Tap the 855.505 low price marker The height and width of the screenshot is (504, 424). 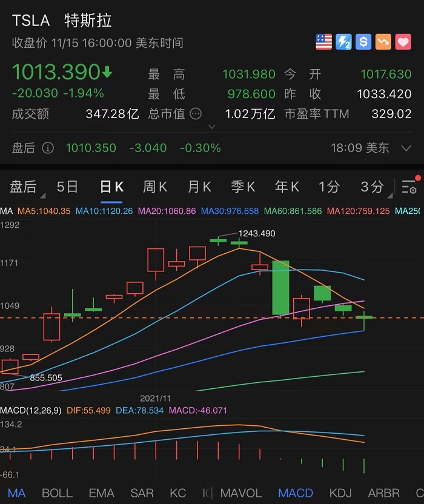pyautogui.click(x=46, y=377)
